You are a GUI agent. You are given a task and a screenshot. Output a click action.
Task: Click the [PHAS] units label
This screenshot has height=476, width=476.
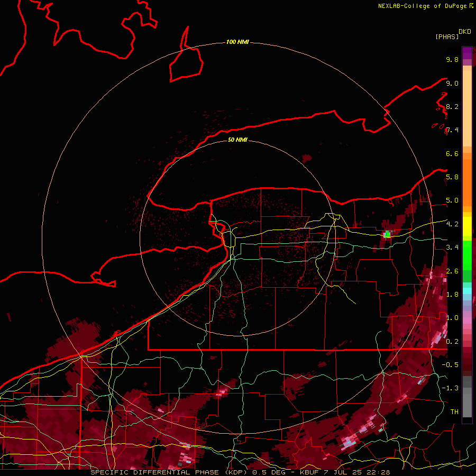point(447,36)
